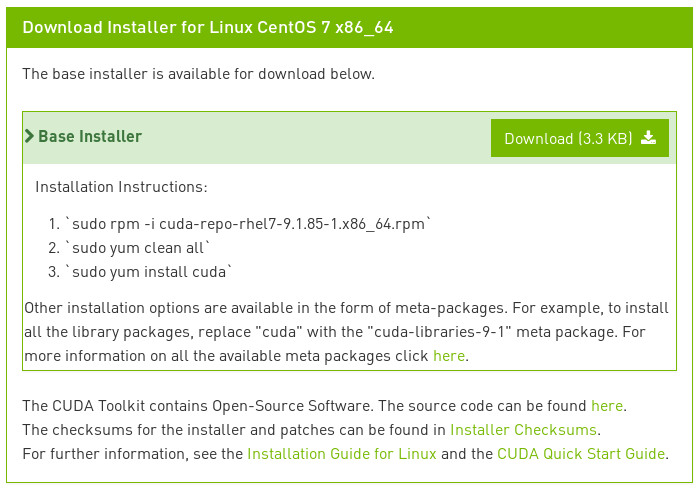Viewport: 700px width, 492px height.
Task: Open the Base Installer section heading
Action: [x=90, y=136]
